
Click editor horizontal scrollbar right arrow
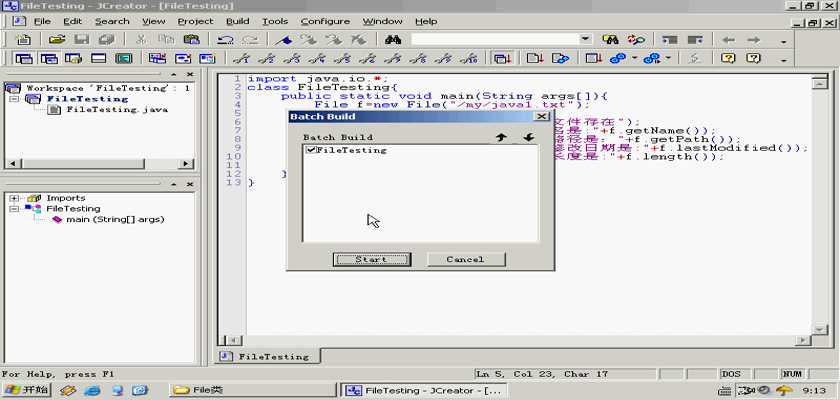click(x=802, y=341)
